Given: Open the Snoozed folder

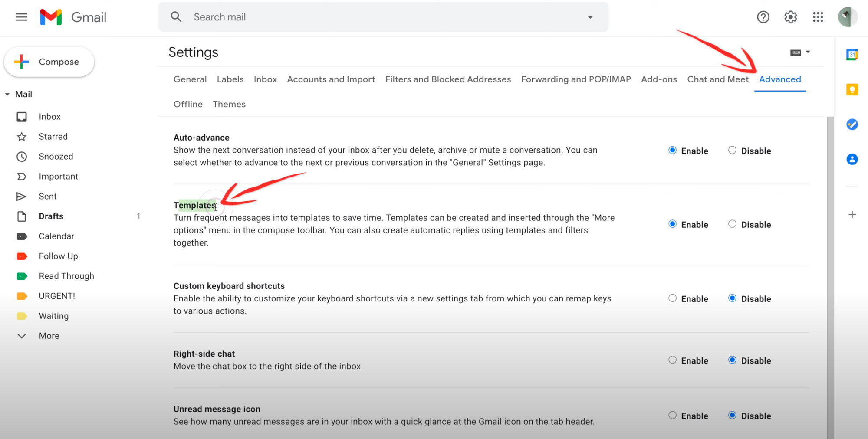Looking at the screenshot, I should pyautogui.click(x=56, y=157).
